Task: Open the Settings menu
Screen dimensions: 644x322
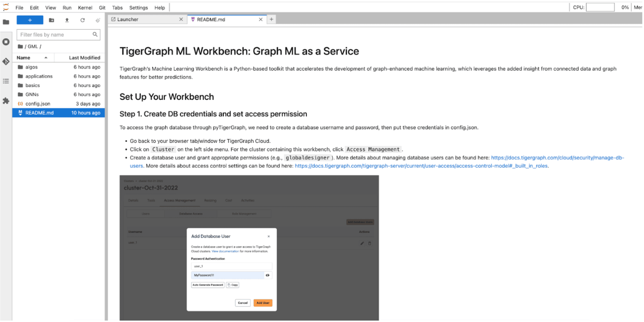Action: pos(138,8)
